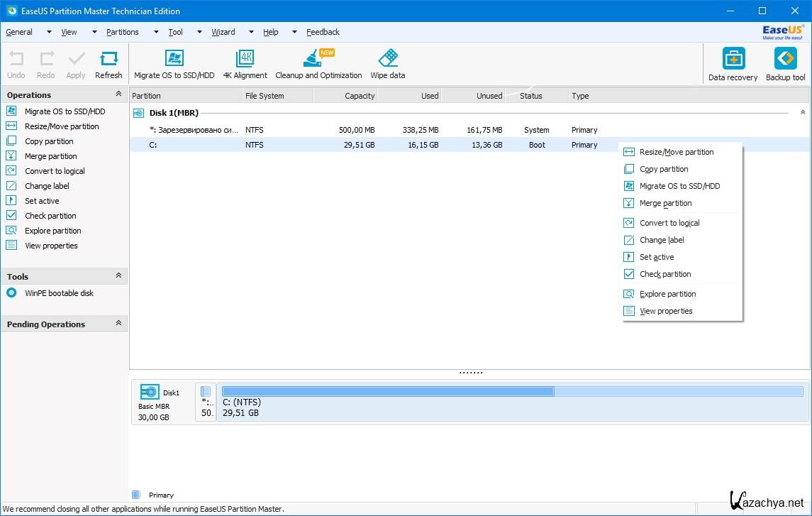
Task: Click the Wipe data toolbar icon
Action: click(387, 64)
